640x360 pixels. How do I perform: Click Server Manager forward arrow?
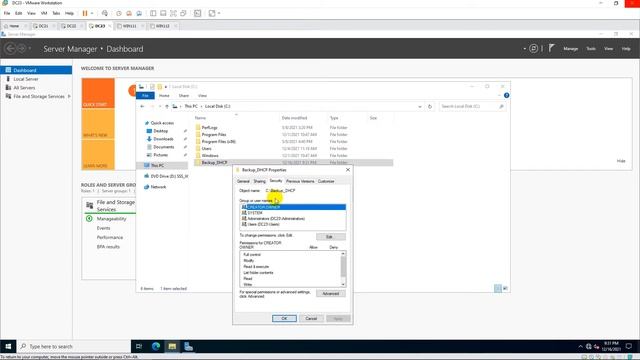click(x=22, y=49)
